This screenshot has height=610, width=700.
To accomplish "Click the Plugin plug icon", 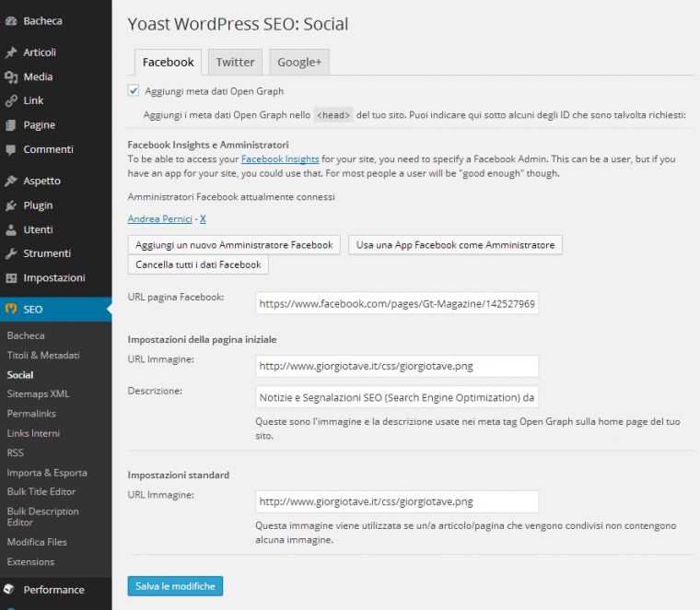I will [x=11, y=205].
